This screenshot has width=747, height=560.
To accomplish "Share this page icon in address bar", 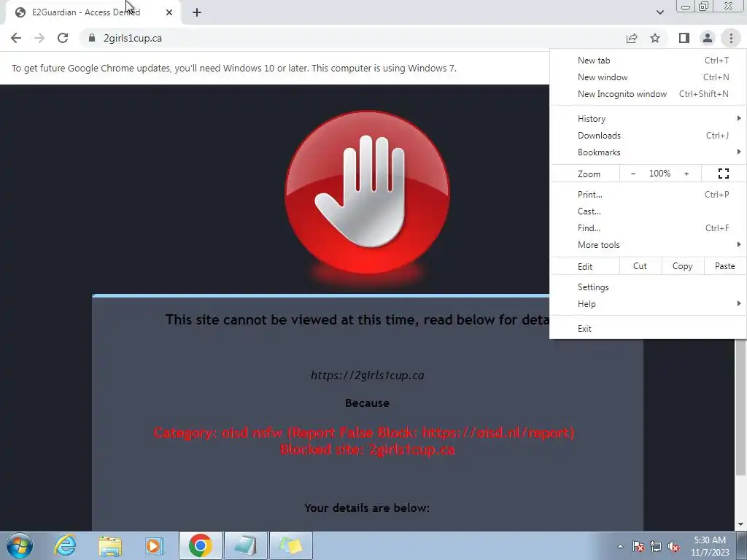I will pos(632,38).
